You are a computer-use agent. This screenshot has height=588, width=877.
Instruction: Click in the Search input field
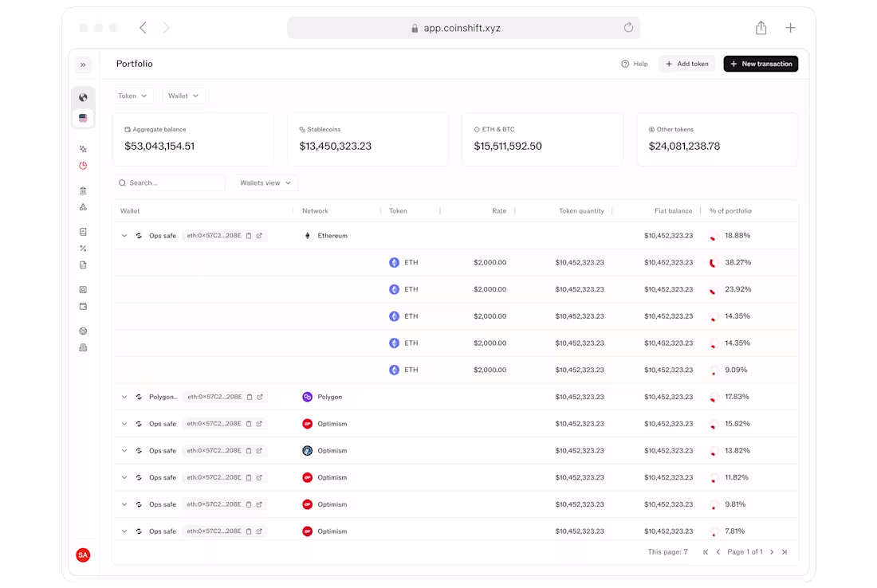tap(170, 182)
